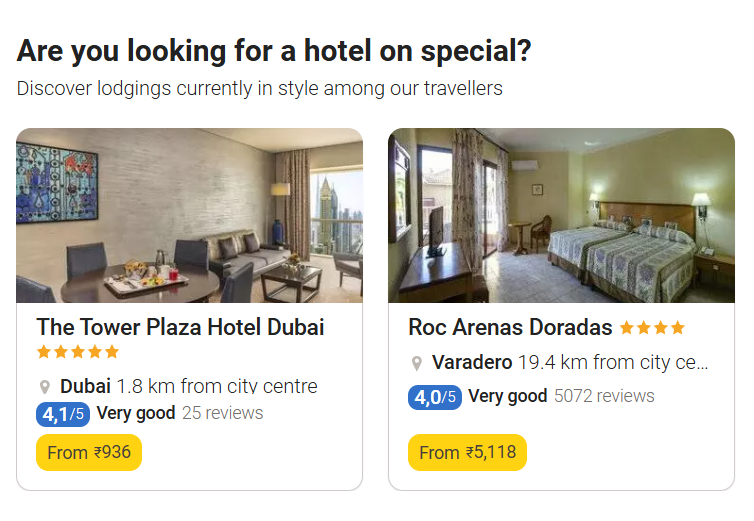Open The Tower Plaza Hotel Dubai room photo
The image size is (754, 521).
189,215
